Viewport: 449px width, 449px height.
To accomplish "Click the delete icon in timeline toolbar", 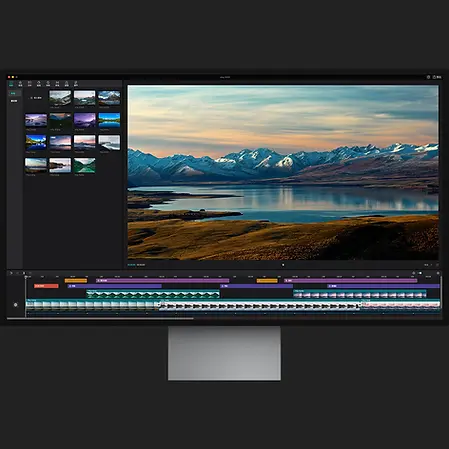I will click(30, 273).
